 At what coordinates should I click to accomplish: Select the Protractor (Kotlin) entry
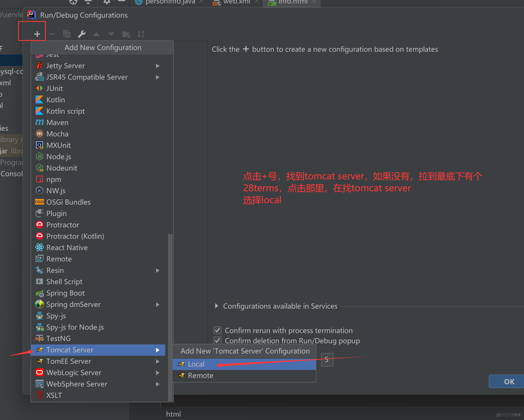tap(98, 236)
